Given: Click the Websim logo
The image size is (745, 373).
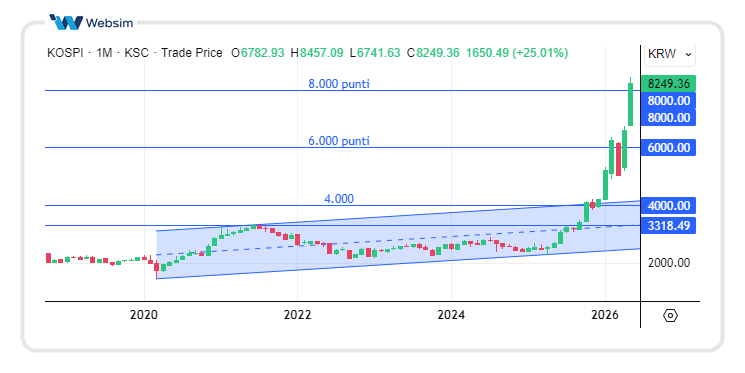Looking at the screenshot, I should 92,22.
